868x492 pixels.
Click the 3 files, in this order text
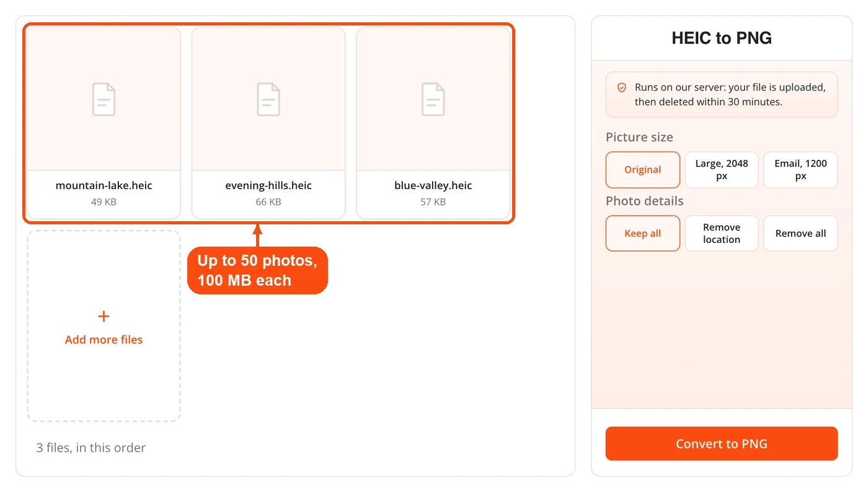pyautogui.click(x=91, y=447)
